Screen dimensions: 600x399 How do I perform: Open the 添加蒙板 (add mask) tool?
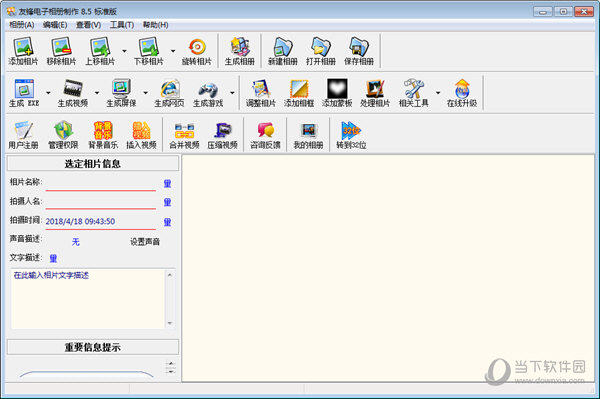(x=337, y=93)
